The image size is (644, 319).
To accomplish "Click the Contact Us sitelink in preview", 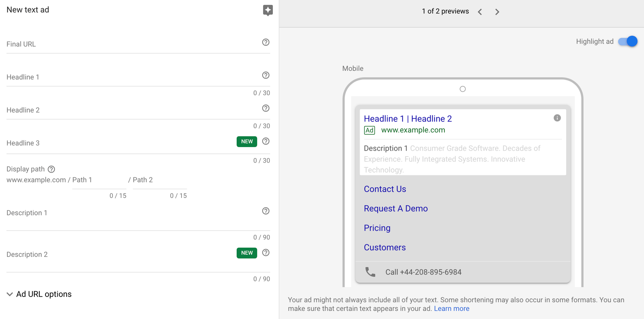I will click(x=385, y=189).
